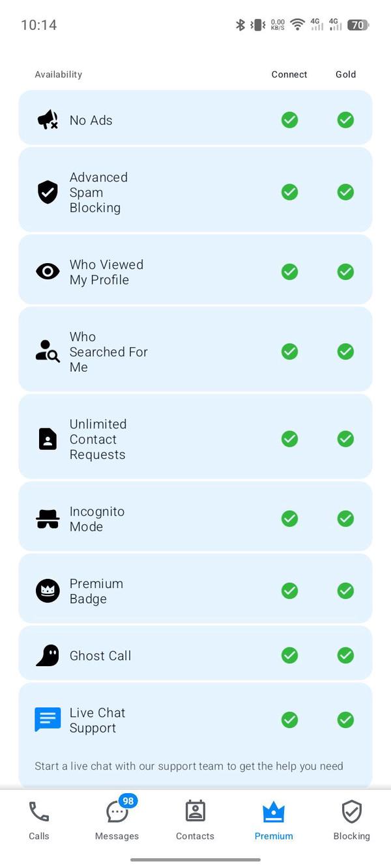Image resolution: width=391 pixels, height=868 pixels.
Task: Go to the Blocking tab
Action: tap(351, 820)
